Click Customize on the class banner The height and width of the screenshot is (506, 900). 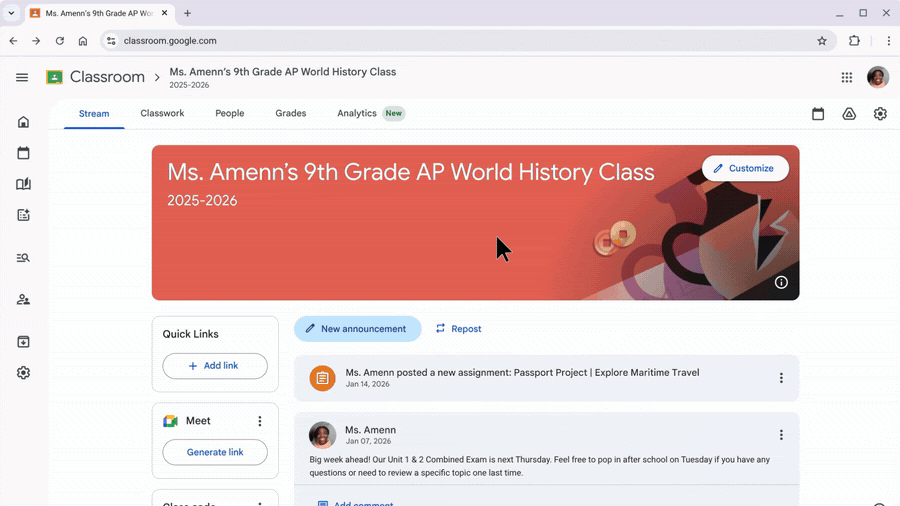(x=745, y=168)
